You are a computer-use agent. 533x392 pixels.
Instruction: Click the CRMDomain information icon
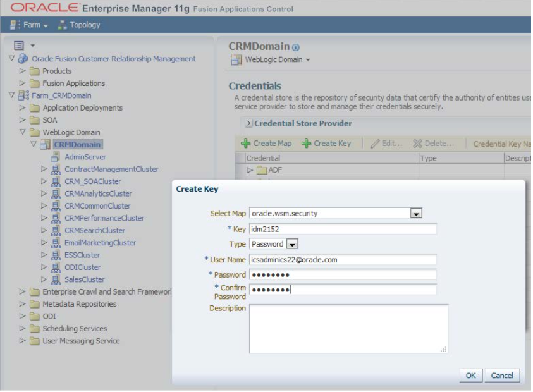(296, 47)
